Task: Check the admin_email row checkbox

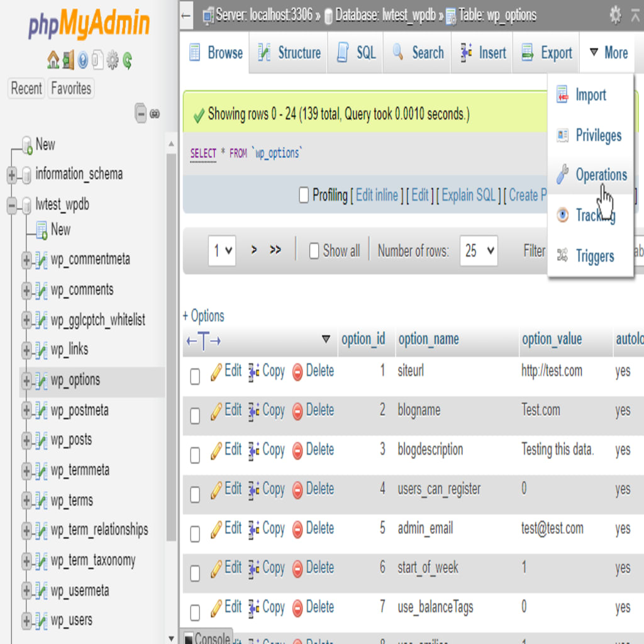Action: click(x=195, y=533)
